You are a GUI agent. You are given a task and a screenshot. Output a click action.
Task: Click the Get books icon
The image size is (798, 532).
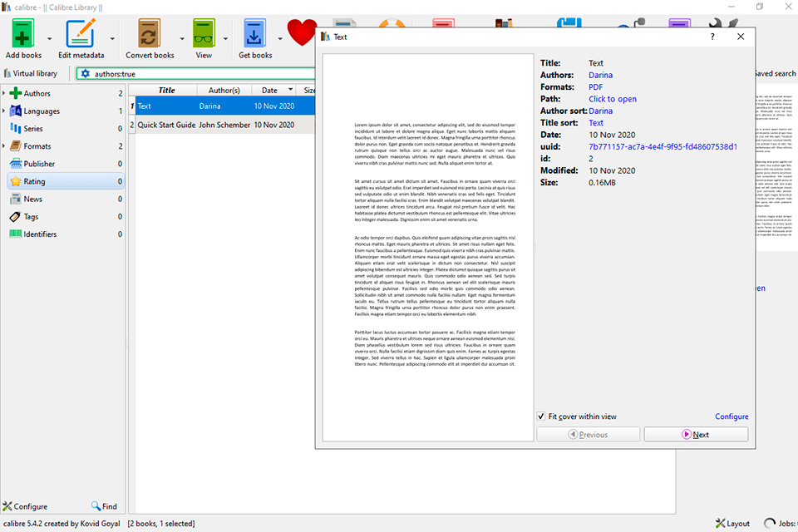click(x=255, y=35)
